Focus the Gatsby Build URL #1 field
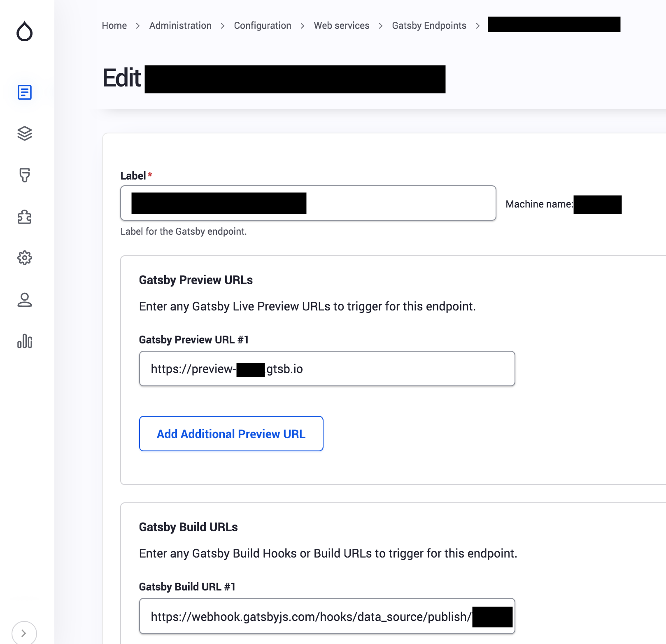The width and height of the screenshot is (666, 644). [327, 616]
